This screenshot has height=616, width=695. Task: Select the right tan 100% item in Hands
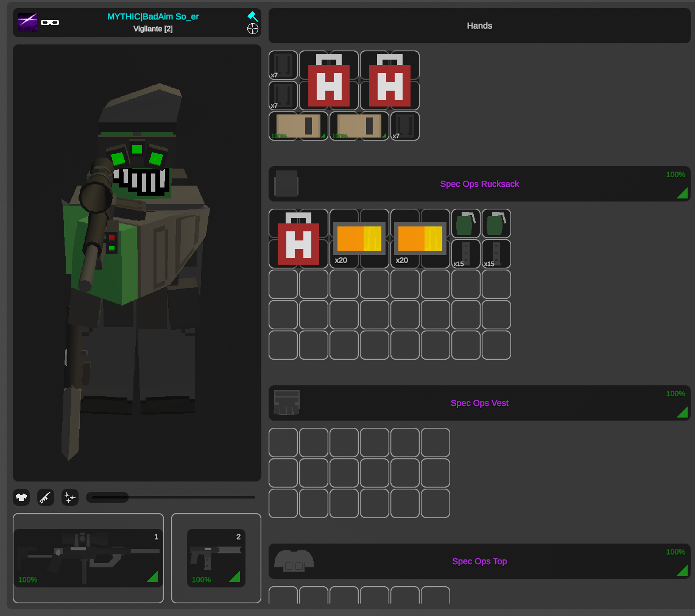coord(359,126)
